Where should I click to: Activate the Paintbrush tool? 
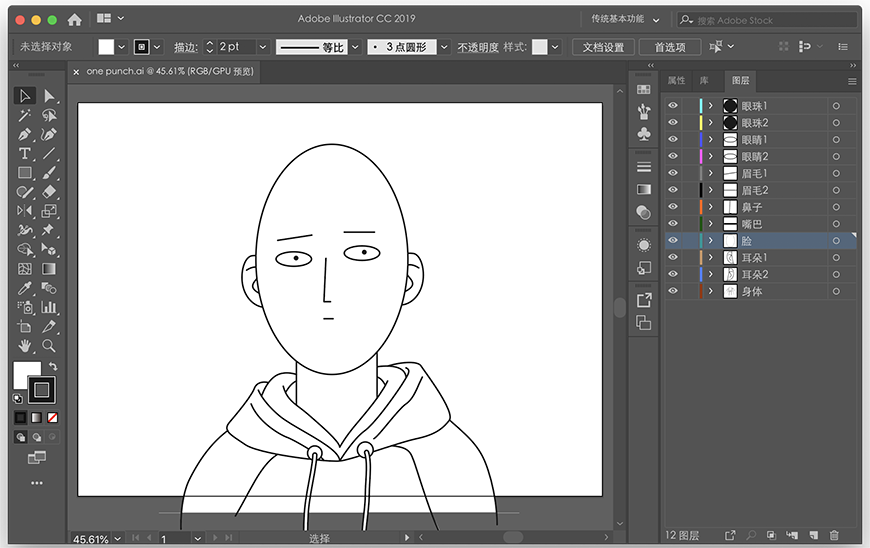click(49, 173)
